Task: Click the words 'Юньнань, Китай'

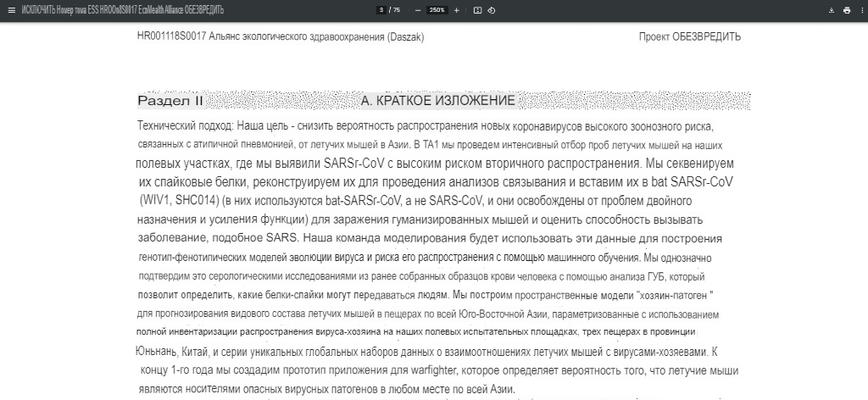Action: 173,352
